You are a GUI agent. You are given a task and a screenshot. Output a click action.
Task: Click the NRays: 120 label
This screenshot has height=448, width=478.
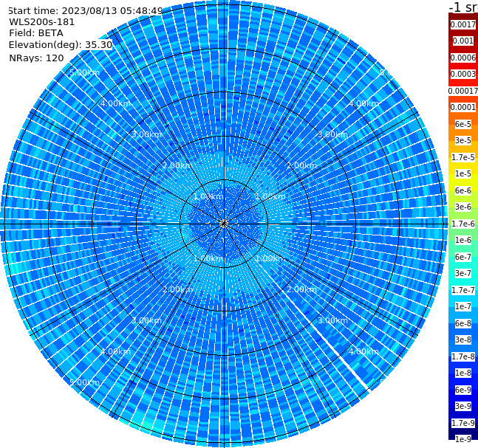pyautogui.click(x=36, y=58)
